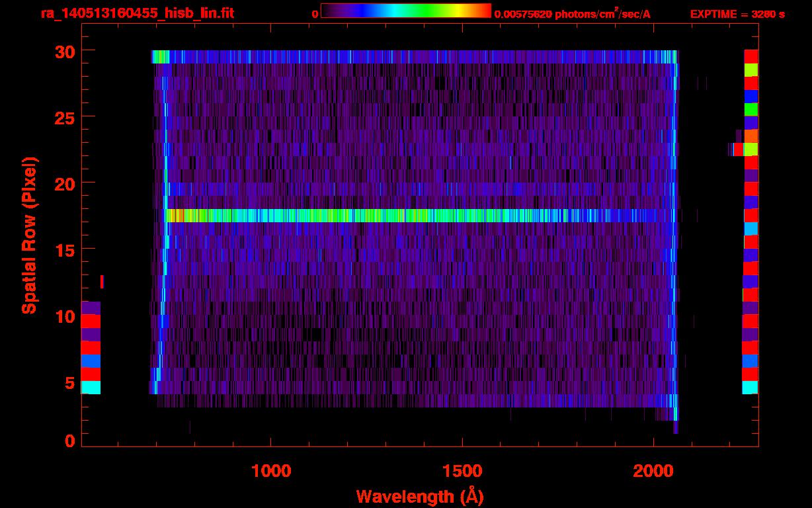Click the EXPTIME = 3280 s label
Image resolution: width=812 pixels, height=508 pixels.
pos(737,14)
